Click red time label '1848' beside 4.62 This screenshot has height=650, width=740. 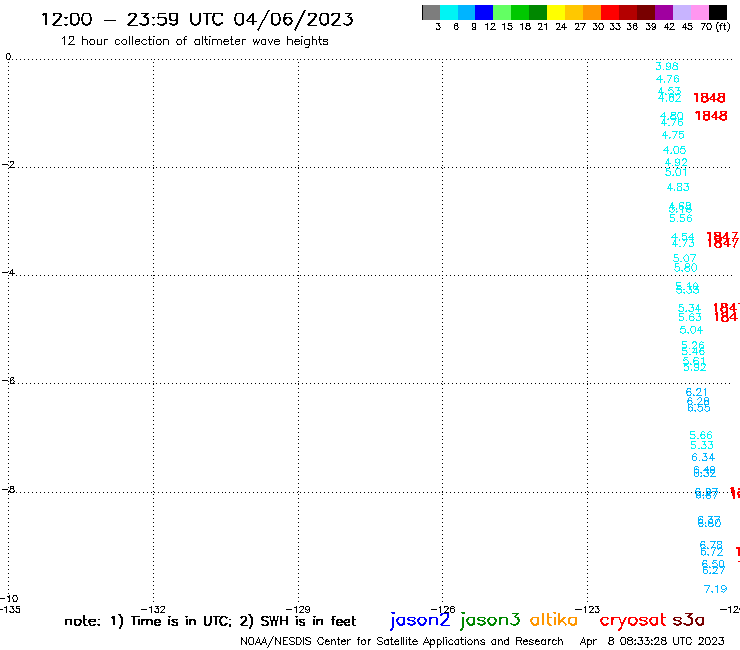(709, 98)
